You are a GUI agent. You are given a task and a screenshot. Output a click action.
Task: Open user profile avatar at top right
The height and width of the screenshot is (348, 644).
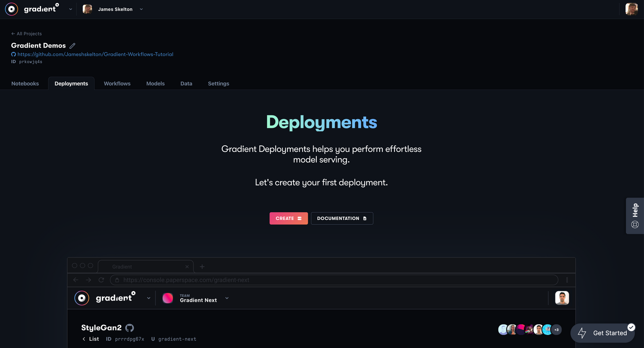click(631, 9)
